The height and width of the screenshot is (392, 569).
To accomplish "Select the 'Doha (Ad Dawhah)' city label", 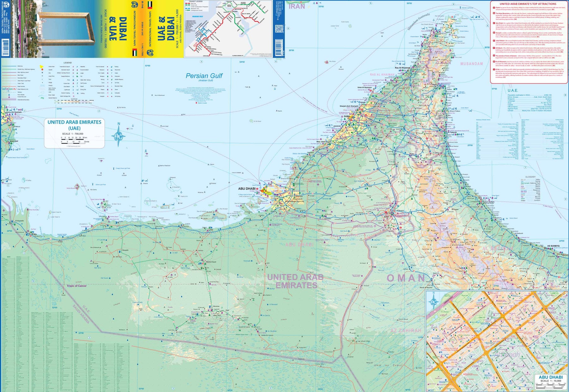I will tap(14, 112).
